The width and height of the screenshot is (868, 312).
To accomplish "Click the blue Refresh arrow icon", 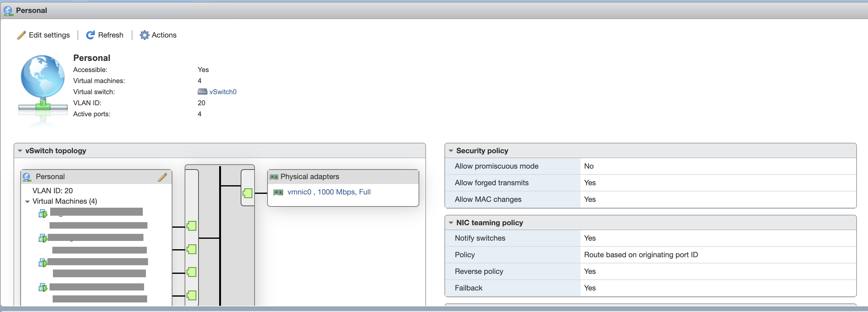I will (x=90, y=35).
